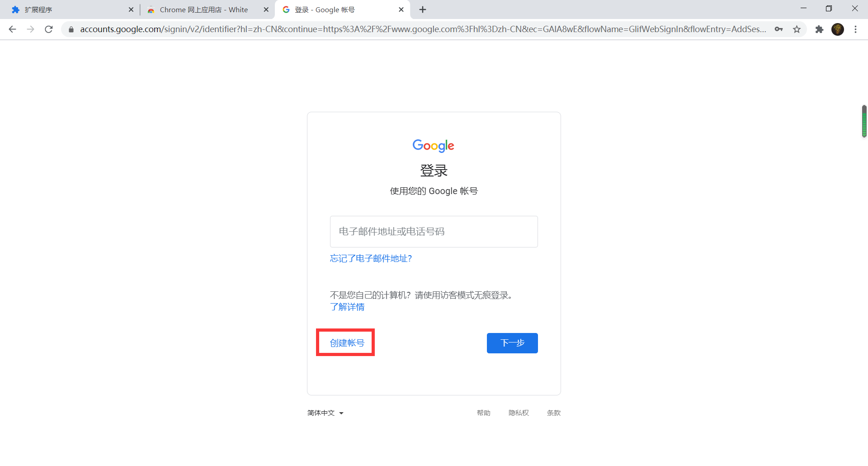The image size is (868, 466).
Task: Open the saved passwords key icon
Action: (778, 29)
